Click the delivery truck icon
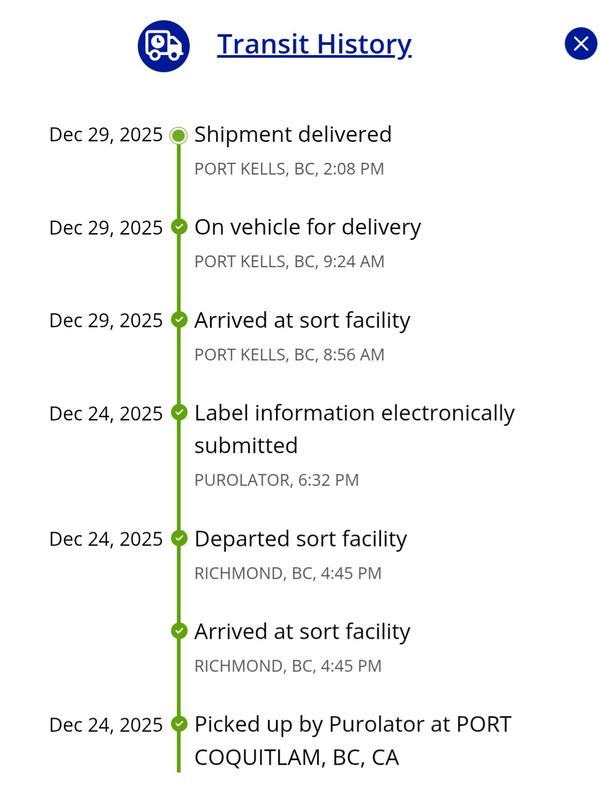The height and width of the screenshot is (800, 600). pyautogui.click(x=164, y=45)
